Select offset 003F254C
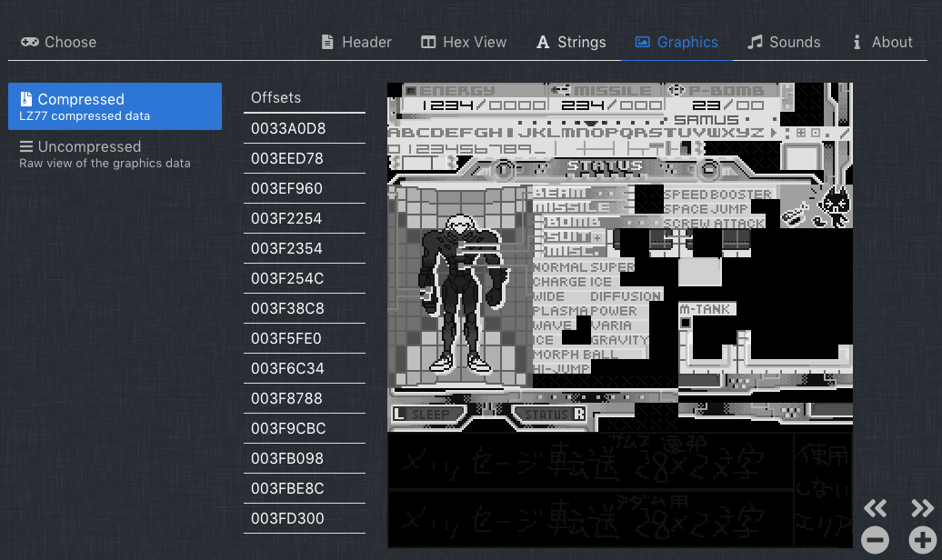This screenshot has width=942, height=560. [x=305, y=279]
